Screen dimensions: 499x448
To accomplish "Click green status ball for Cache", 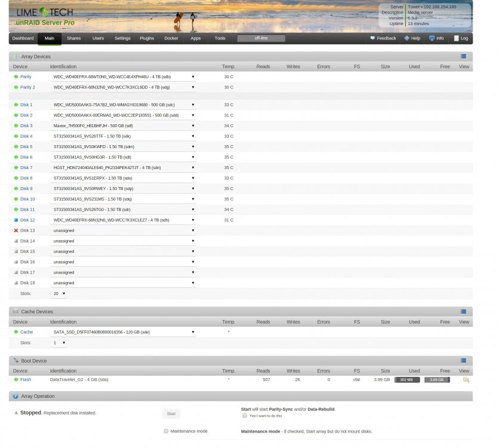I will coord(16,332).
